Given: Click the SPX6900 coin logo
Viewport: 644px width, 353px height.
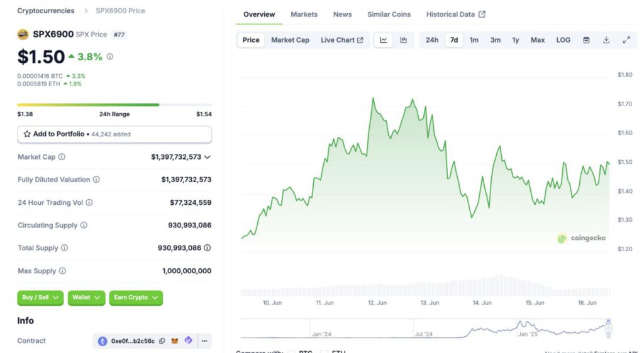Looking at the screenshot, I should (23, 35).
